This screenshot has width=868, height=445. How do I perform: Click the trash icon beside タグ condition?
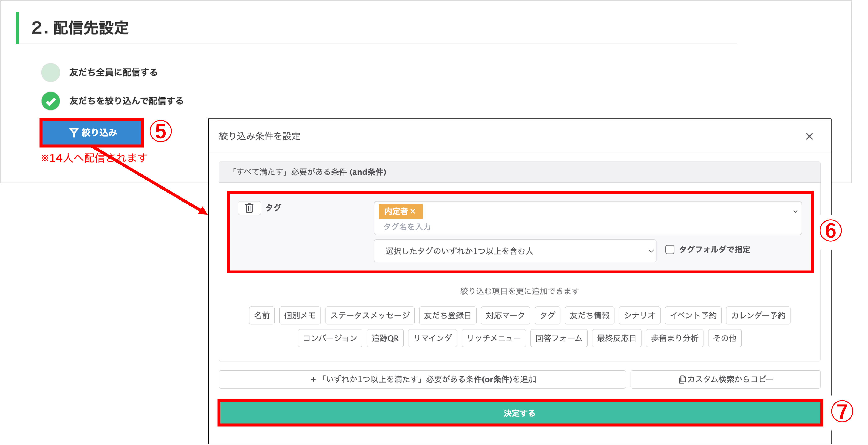(x=249, y=208)
